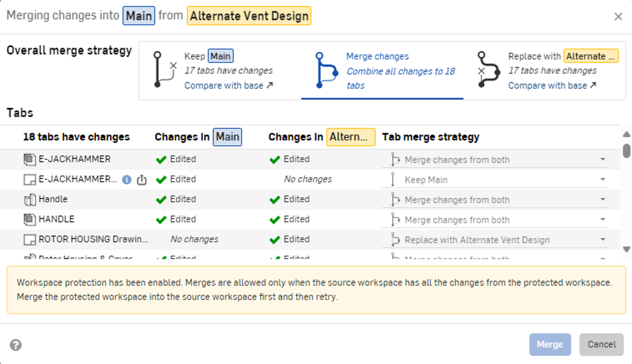Screen dimensions: 632x364
Task: Click the tabs list scroll down arrow
Action: 626,249
